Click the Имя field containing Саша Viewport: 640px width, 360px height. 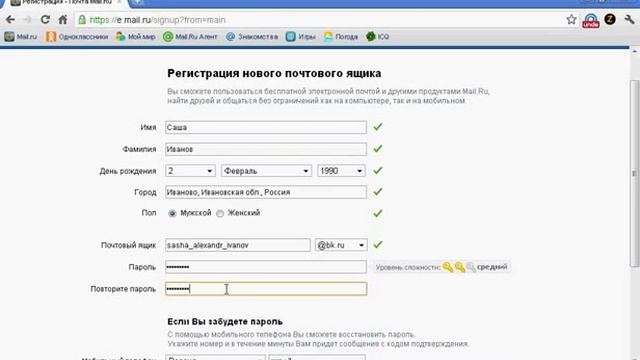(266, 127)
